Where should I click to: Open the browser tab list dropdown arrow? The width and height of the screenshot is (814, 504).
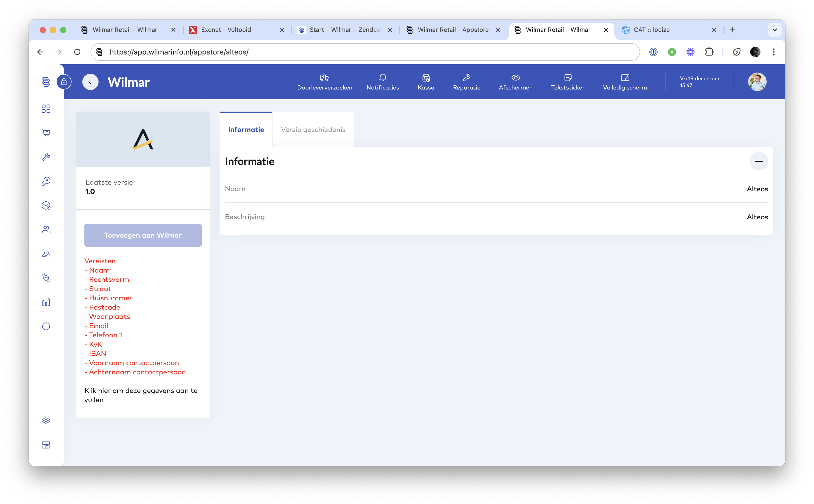(x=774, y=30)
